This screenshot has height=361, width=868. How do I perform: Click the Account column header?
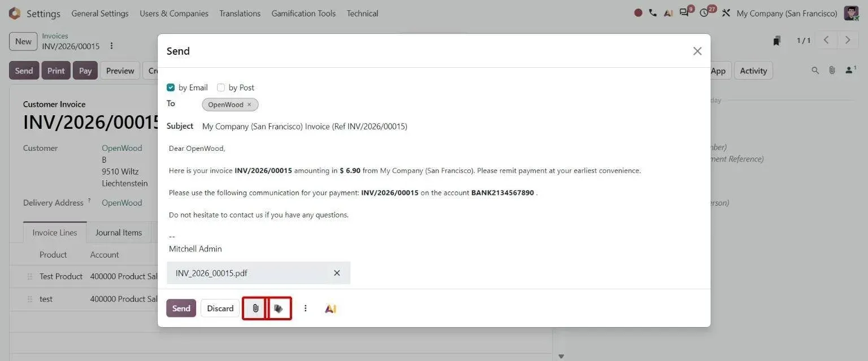click(x=105, y=255)
